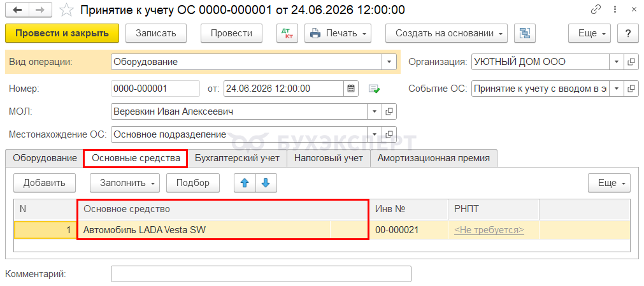Image resolution: width=644 pixels, height=286 pixels.
Task: Expand the Событие ОС dropdown arrow
Action: (617, 89)
